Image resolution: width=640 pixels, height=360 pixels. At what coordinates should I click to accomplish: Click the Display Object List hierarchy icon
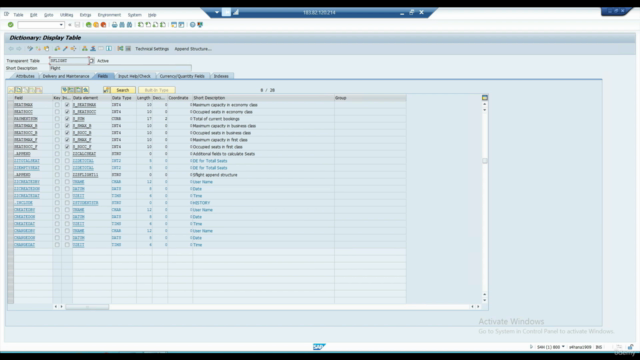point(84,49)
